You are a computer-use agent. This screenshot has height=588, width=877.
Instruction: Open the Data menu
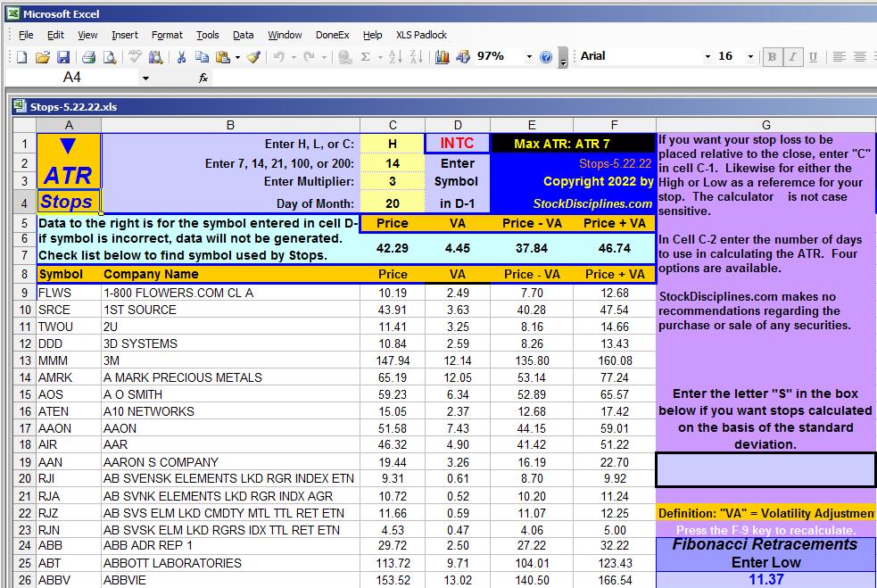click(x=244, y=35)
